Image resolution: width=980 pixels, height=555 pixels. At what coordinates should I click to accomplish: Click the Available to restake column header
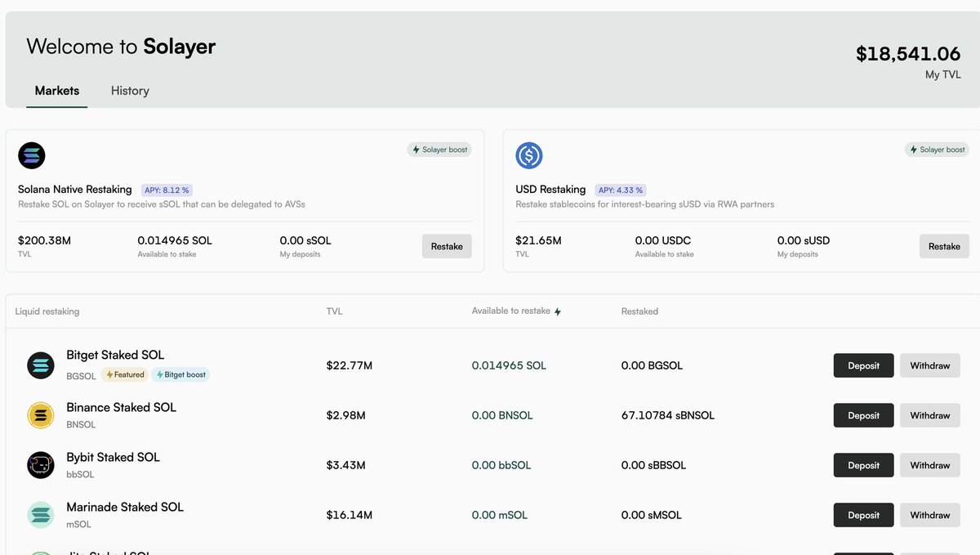pos(511,311)
